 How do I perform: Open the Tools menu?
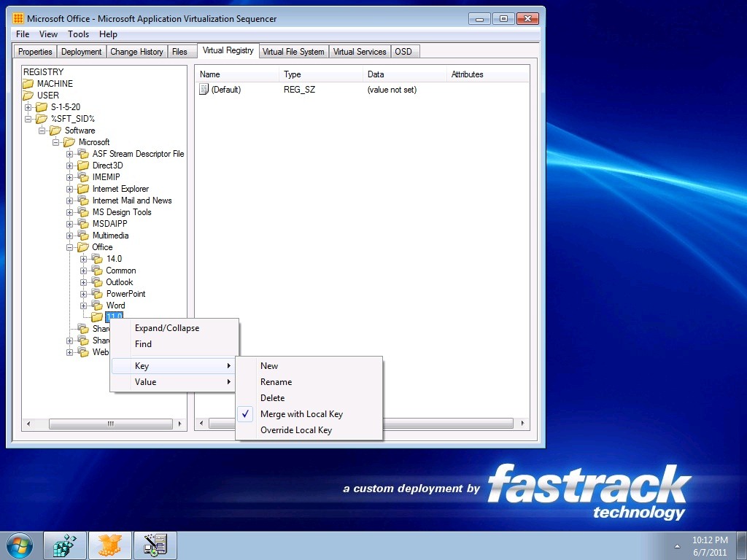tap(78, 34)
